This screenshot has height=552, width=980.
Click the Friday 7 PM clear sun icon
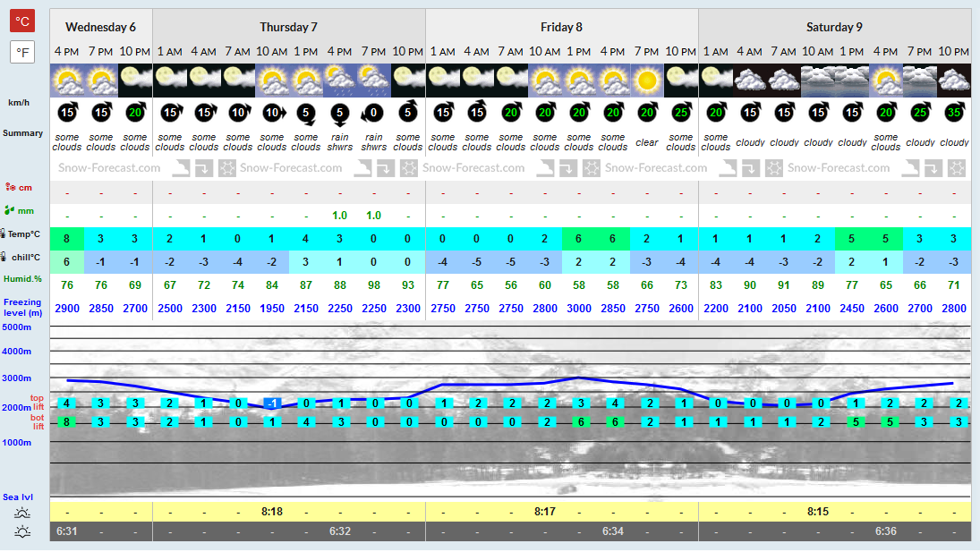point(647,81)
